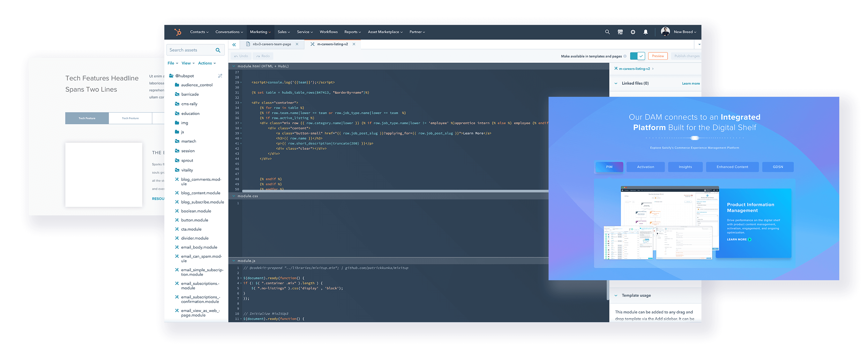Open the barricade folder
This screenshot has height=347, width=868.
187,95
